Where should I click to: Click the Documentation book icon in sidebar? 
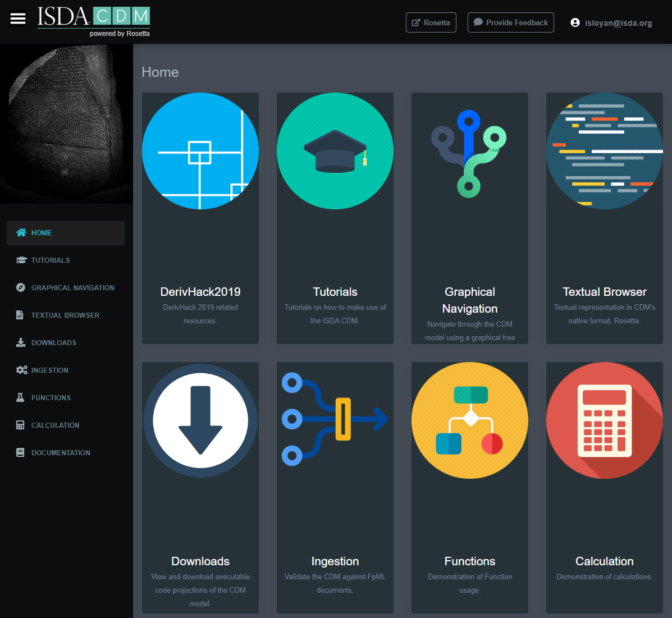click(x=20, y=452)
